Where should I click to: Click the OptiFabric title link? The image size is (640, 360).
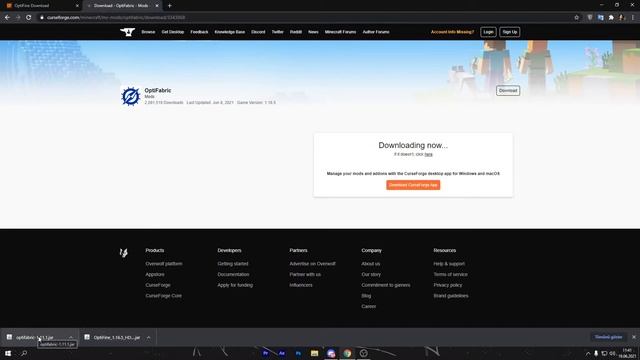click(x=158, y=90)
